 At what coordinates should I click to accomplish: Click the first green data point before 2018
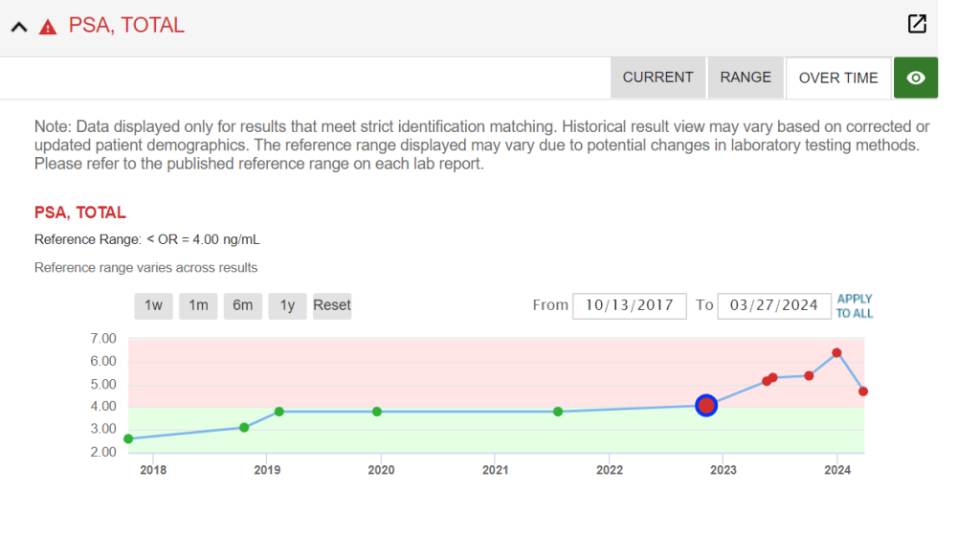(129, 438)
